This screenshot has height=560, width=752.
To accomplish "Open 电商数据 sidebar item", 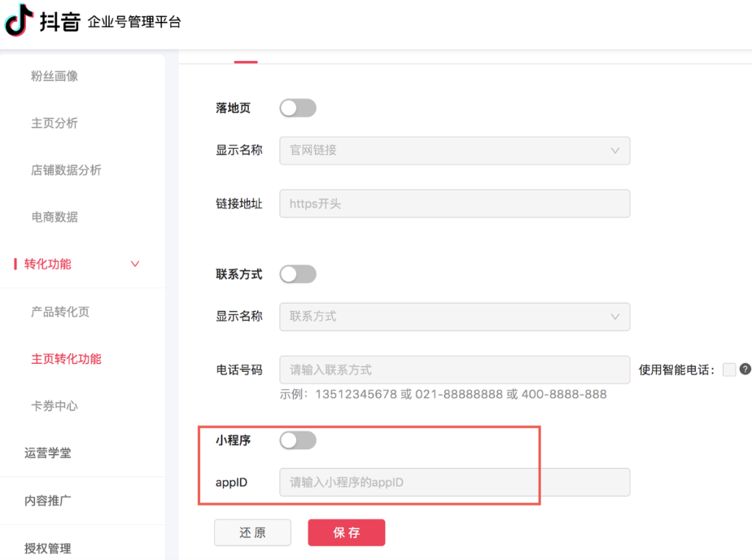I will point(55,217).
